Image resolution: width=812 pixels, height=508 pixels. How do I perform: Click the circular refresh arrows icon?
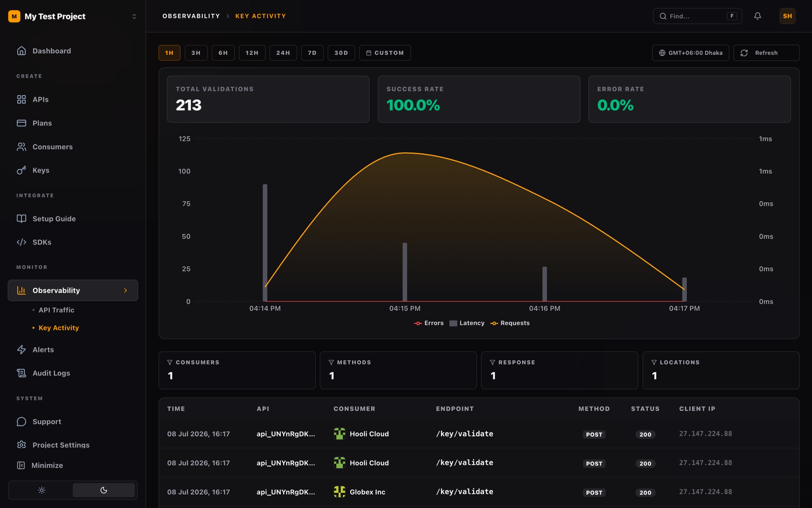(744, 53)
